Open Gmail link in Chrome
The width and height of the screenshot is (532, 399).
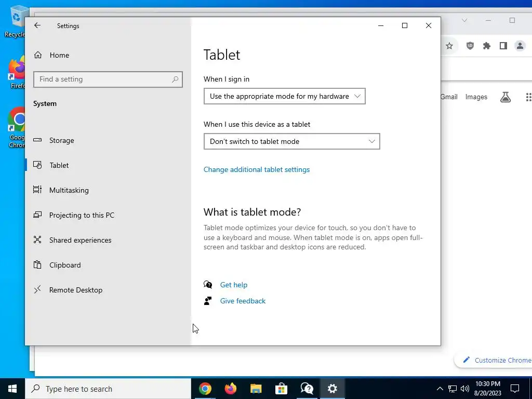point(449,97)
